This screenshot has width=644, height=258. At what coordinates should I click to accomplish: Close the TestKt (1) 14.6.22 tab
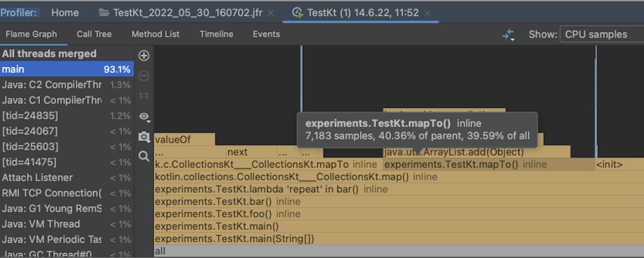pos(428,13)
